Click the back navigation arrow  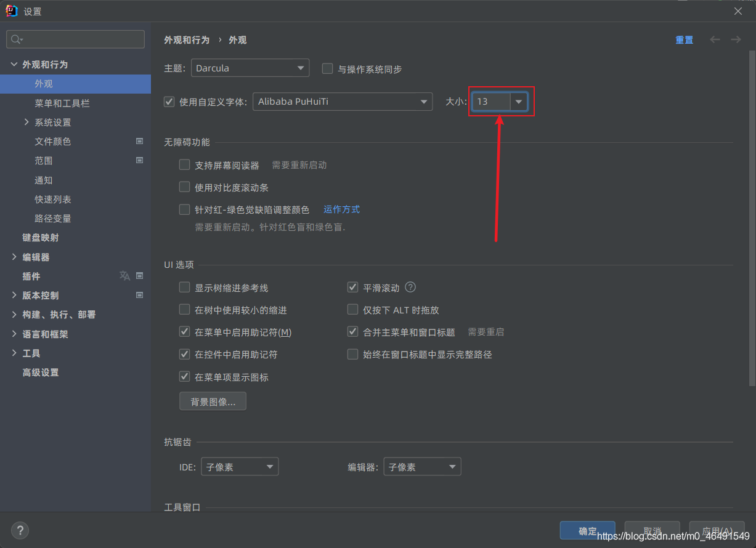(715, 39)
